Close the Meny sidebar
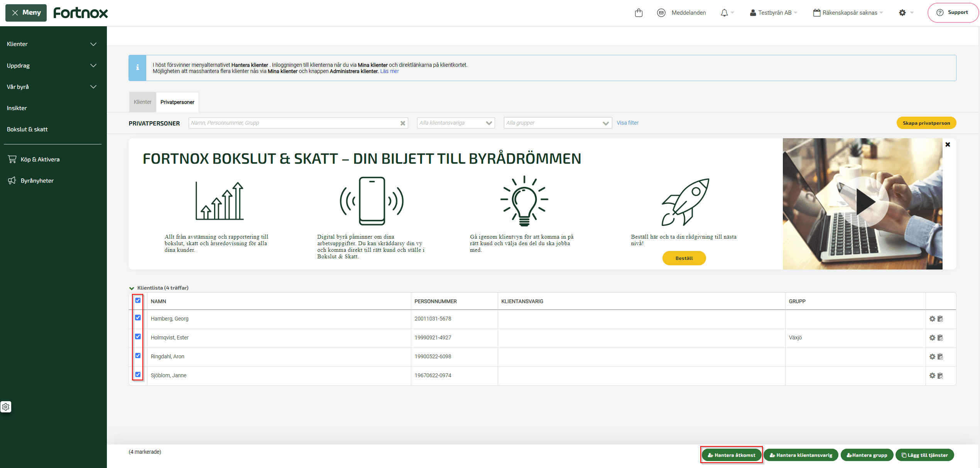 tap(26, 13)
